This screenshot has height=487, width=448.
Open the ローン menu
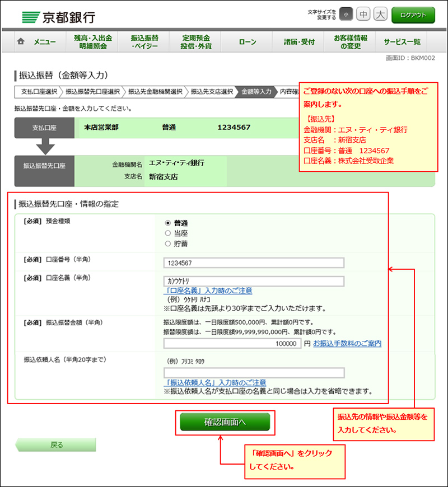(x=248, y=42)
